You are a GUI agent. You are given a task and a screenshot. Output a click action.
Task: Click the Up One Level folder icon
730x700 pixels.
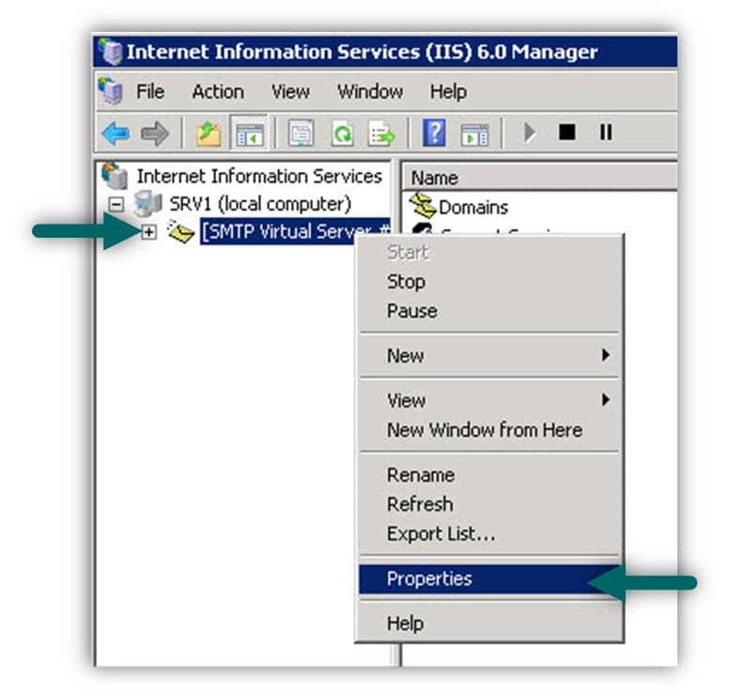tap(209, 134)
